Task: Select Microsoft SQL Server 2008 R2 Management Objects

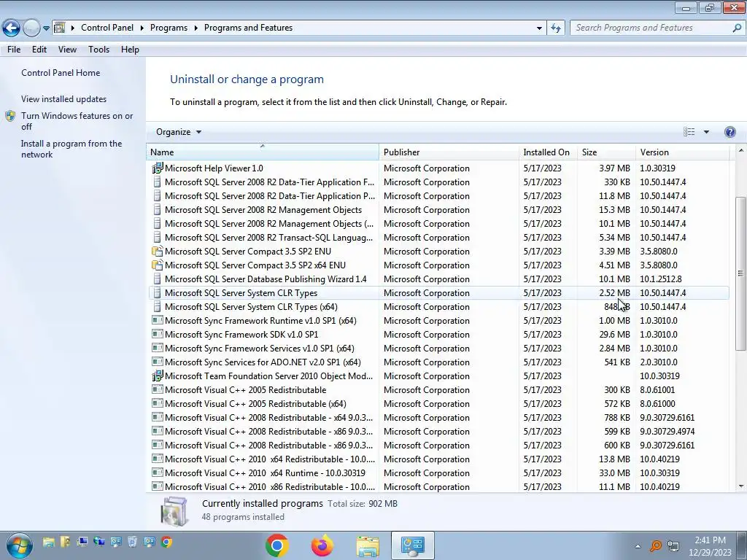Action: (x=438, y=210)
